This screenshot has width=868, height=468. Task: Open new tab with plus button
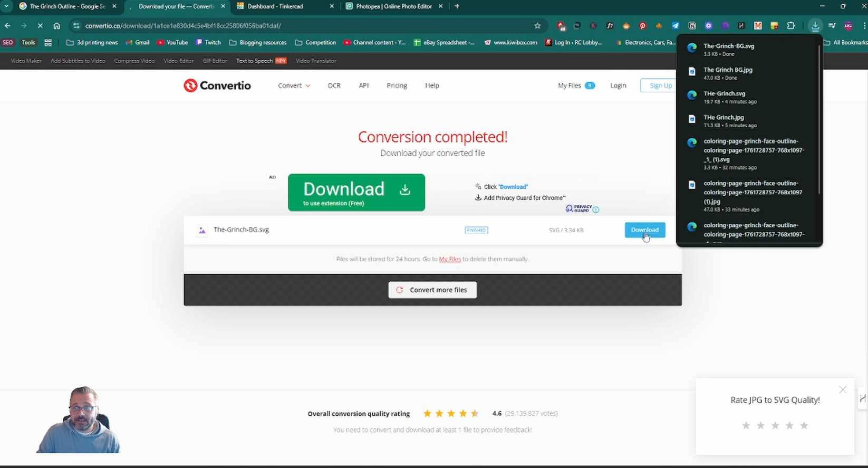click(457, 6)
